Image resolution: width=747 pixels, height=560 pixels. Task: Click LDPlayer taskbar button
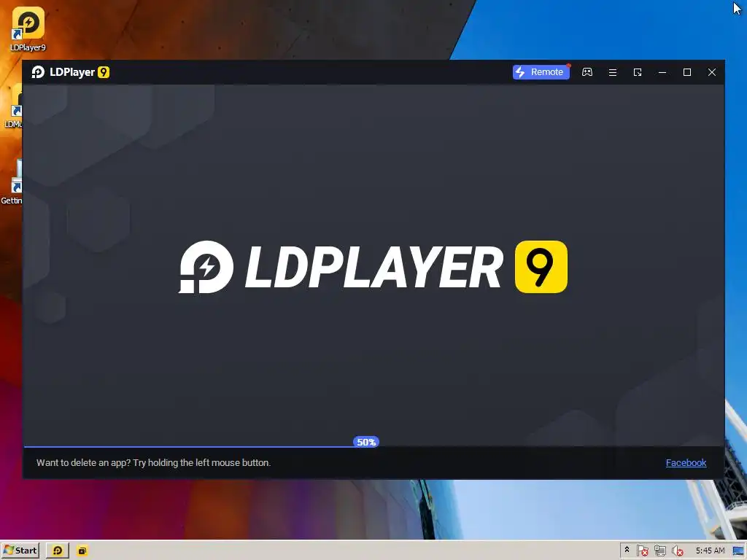58,551
